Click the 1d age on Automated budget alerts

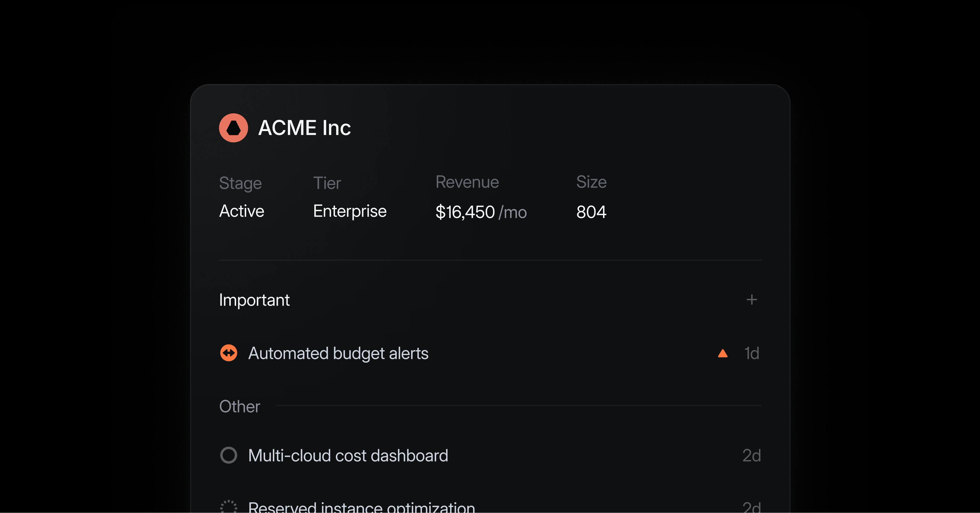pos(752,354)
